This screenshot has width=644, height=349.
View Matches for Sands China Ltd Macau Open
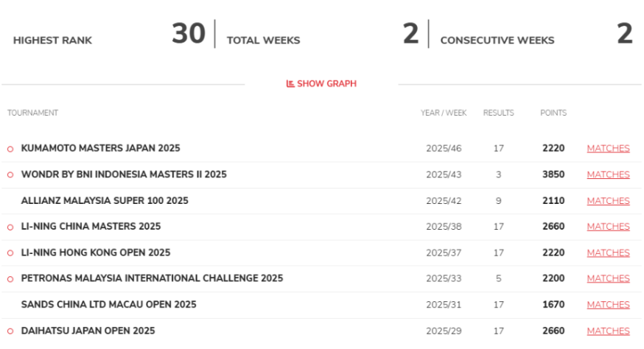[x=608, y=305]
